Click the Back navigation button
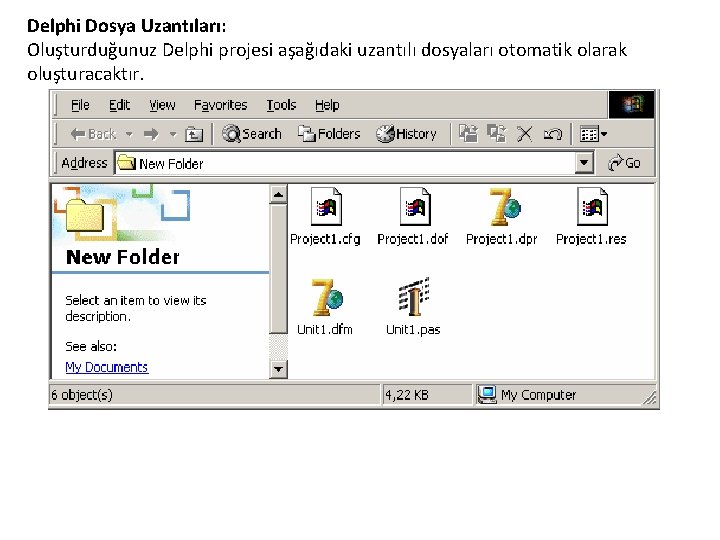 [x=93, y=134]
